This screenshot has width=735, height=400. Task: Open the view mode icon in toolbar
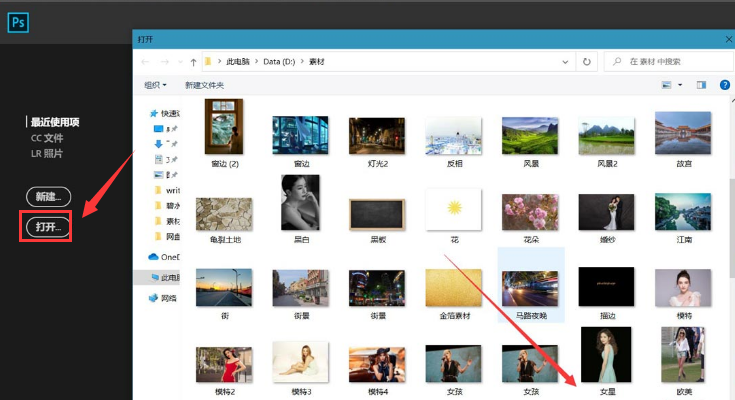pos(666,86)
